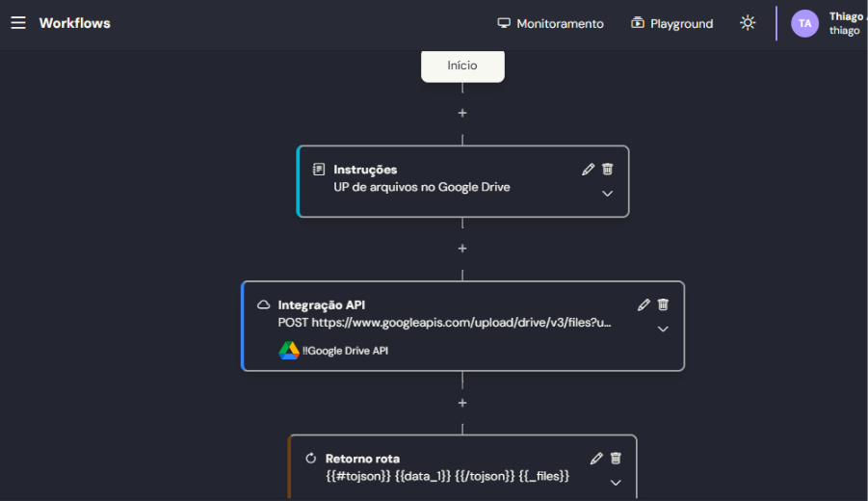The image size is (868, 501).
Task: Click the Integração API title
Action: pyautogui.click(x=321, y=305)
